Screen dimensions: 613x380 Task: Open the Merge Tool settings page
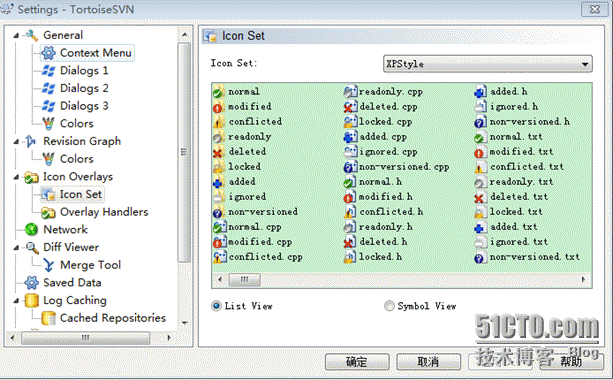(90, 265)
